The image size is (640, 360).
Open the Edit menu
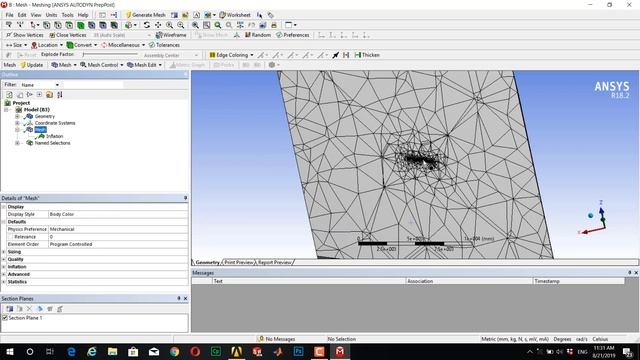[x=22, y=15]
